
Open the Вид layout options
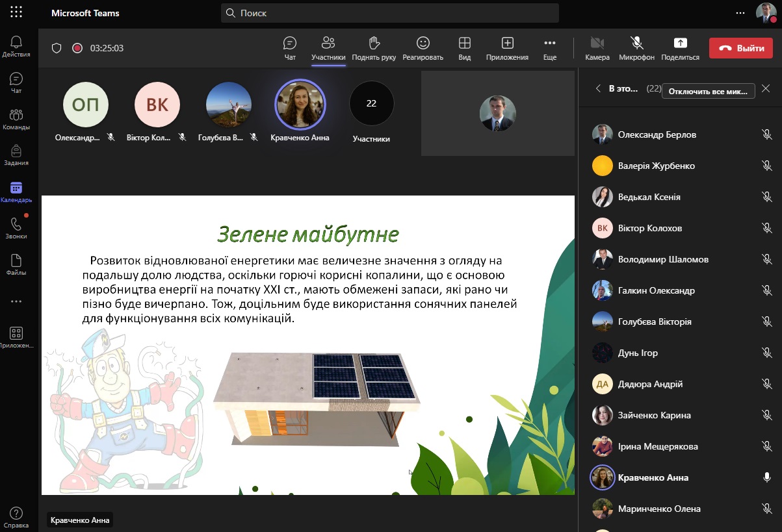pyautogui.click(x=464, y=49)
